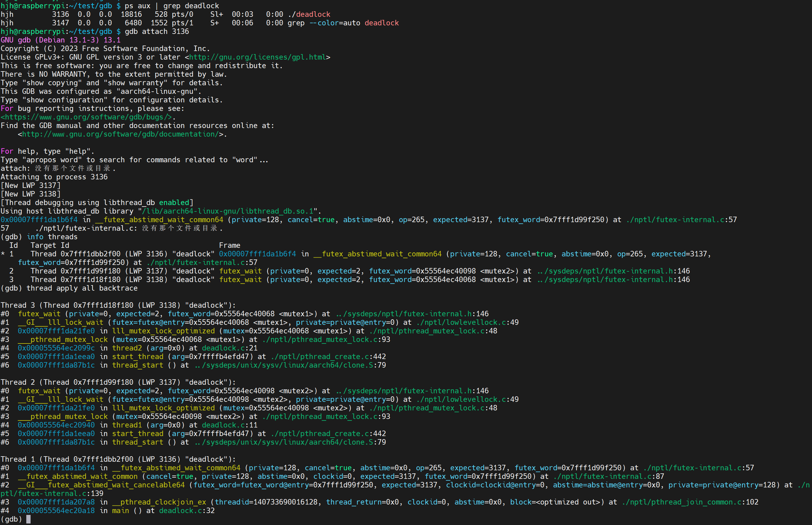This screenshot has width=812, height=525.
Task: Click PID 3147 in the ps output row
Action: click(x=60, y=23)
